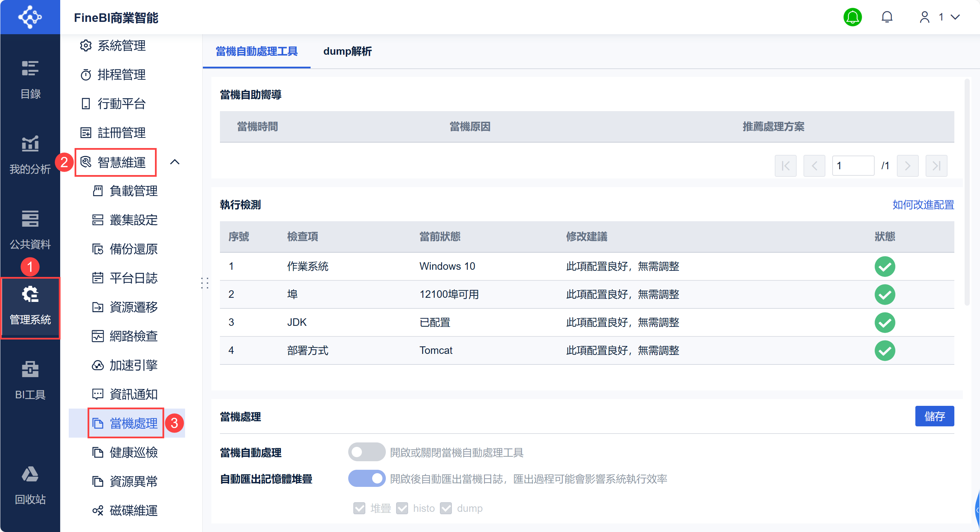Open the user account dropdown arrow

[955, 17]
